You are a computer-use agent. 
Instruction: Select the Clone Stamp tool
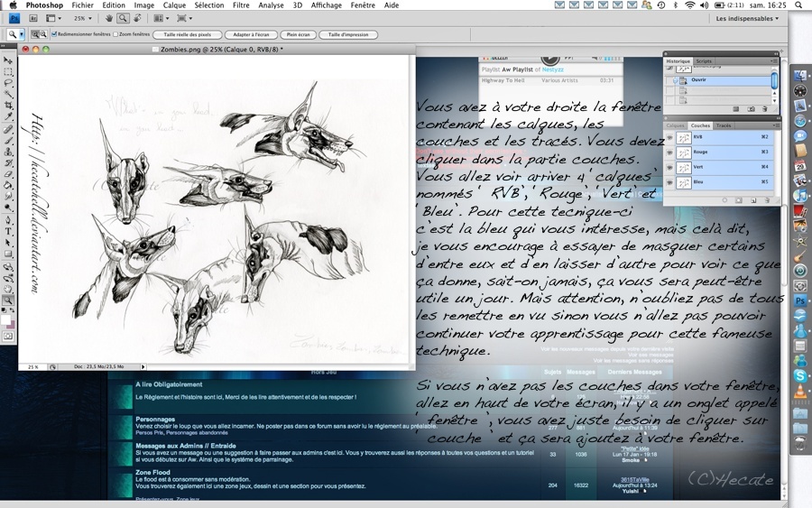tap(8, 152)
